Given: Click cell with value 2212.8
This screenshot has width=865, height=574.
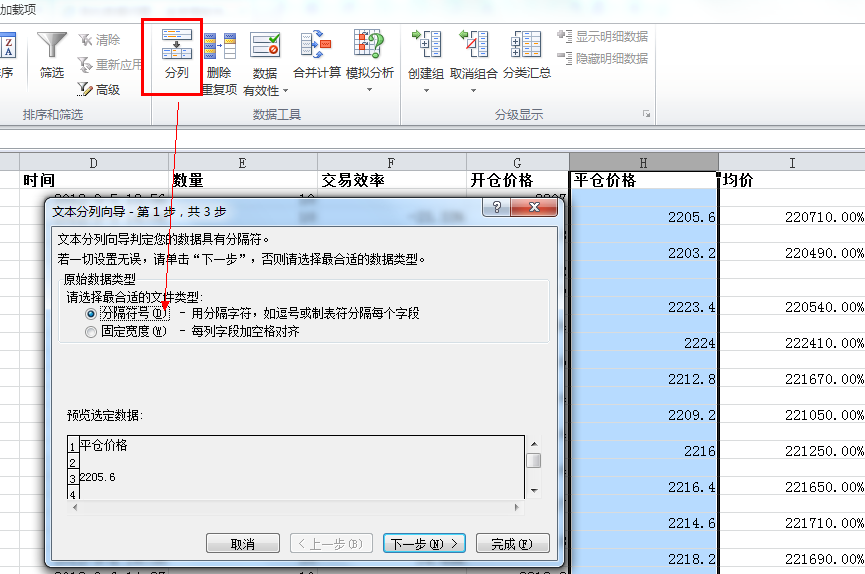Looking at the screenshot, I should [644, 379].
